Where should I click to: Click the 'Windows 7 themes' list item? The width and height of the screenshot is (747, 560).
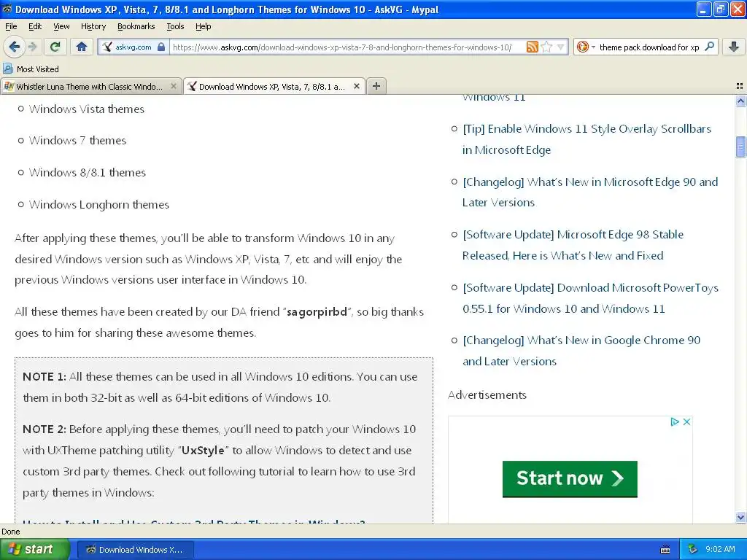coord(77,141)
